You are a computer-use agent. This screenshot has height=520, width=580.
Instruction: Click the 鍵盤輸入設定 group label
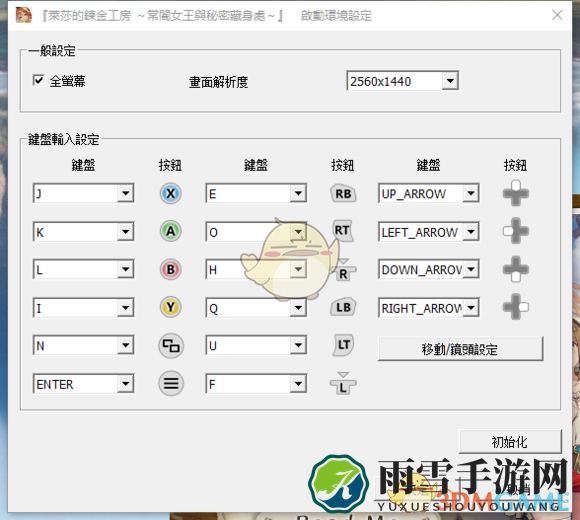click(64, 139)
